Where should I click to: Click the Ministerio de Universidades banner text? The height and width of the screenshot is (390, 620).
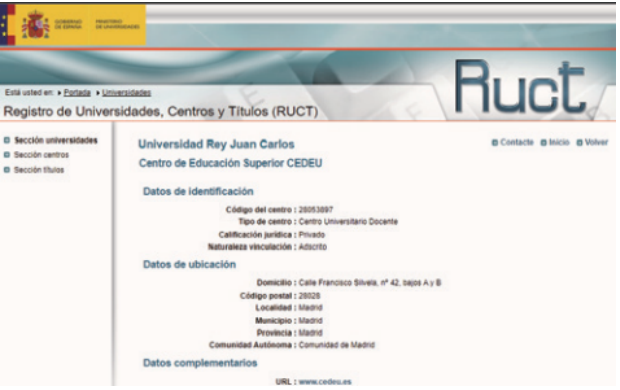[x=117, y=24]
